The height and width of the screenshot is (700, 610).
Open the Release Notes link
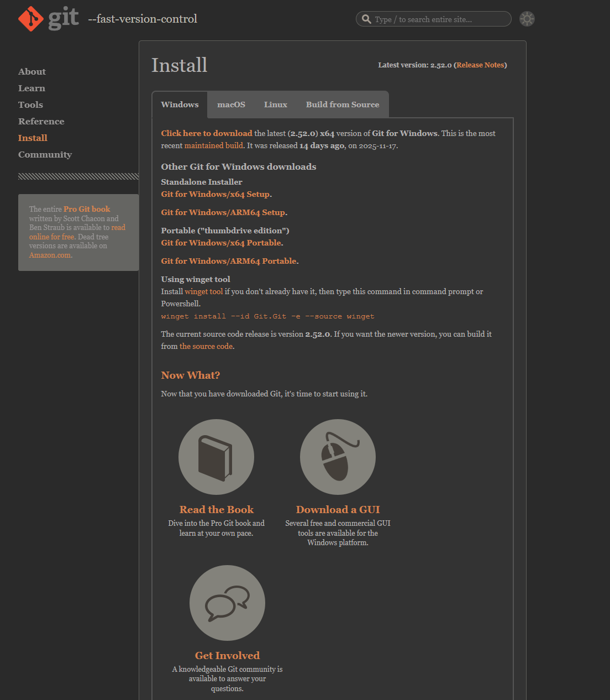coord(480,65)
